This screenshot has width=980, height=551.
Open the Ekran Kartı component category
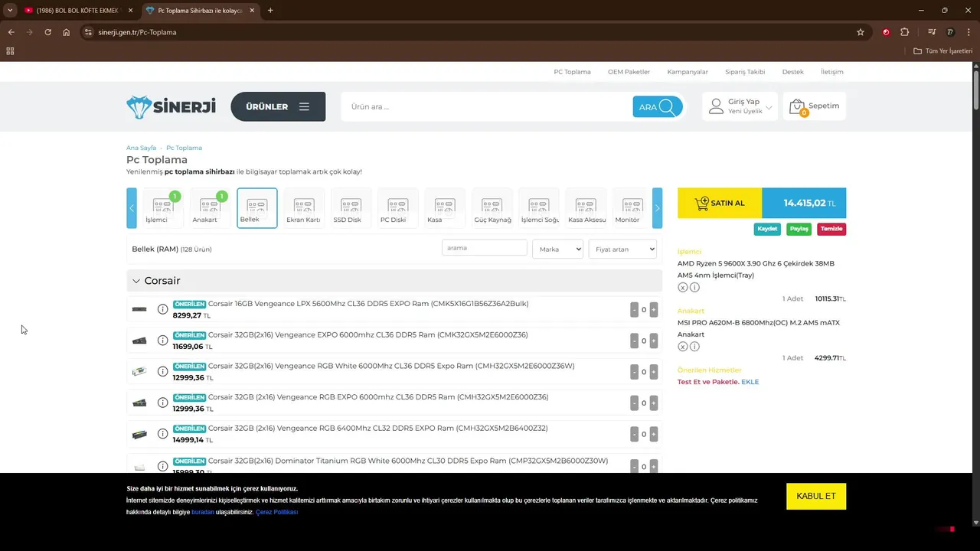[x=304, y=208]
